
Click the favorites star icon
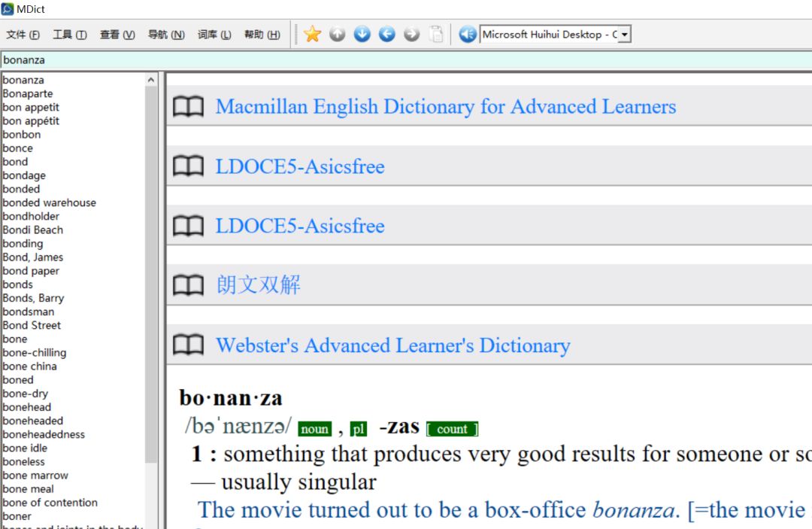[x=312, y=34]
